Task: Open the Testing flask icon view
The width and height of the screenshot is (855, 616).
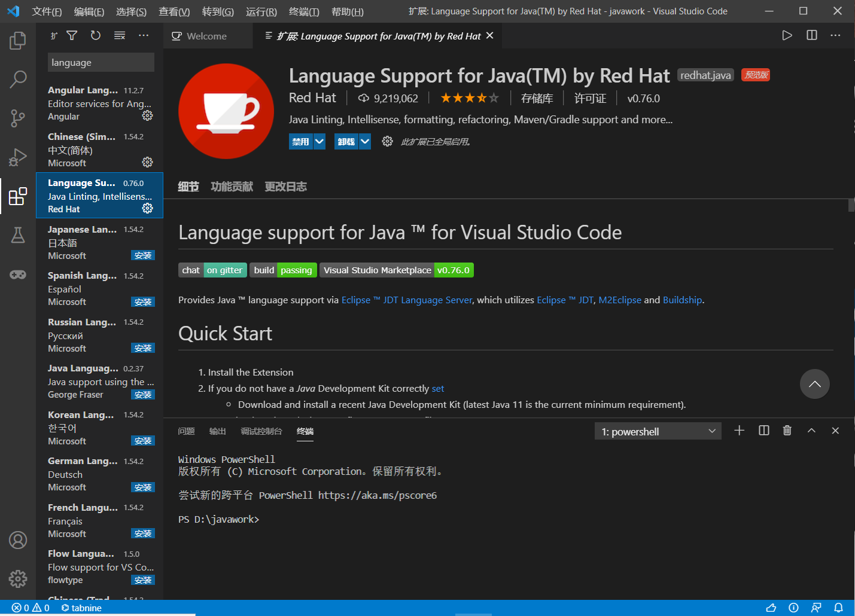Action: pos(18,235)
